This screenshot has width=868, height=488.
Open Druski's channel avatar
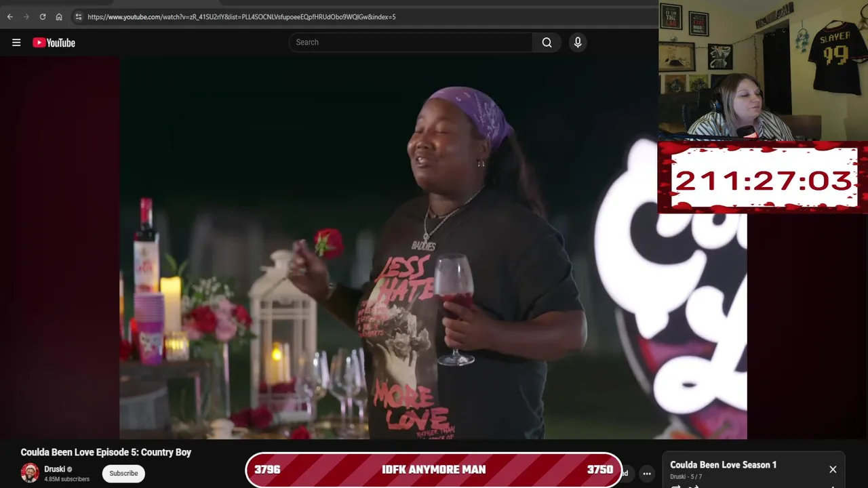pyautogui.click(x=30, y=473)
